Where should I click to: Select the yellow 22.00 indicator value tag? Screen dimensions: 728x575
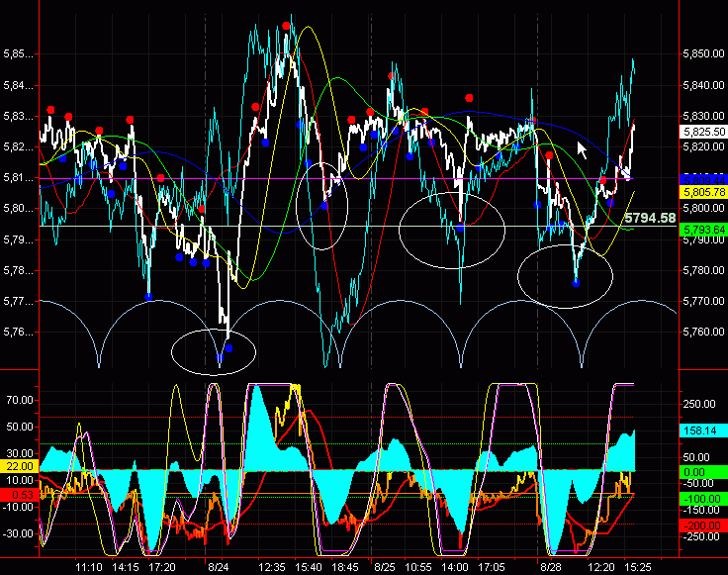click(19, 466)
